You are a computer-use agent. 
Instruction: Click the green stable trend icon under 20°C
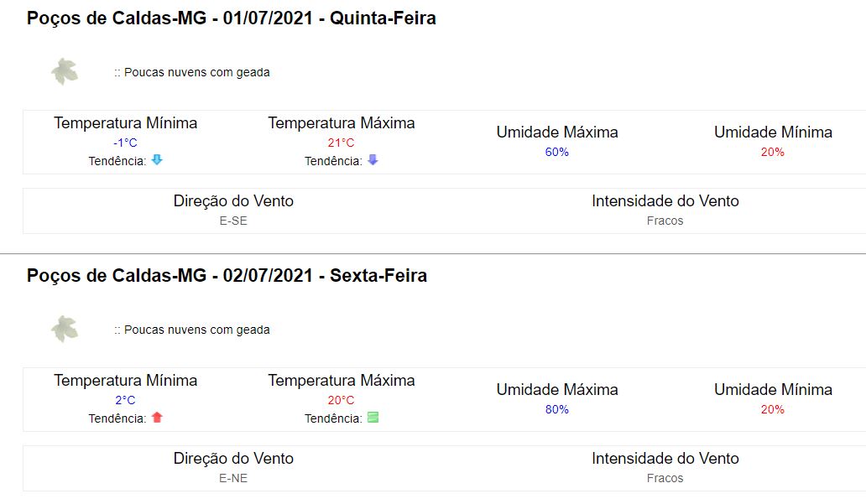pos(373,418)
